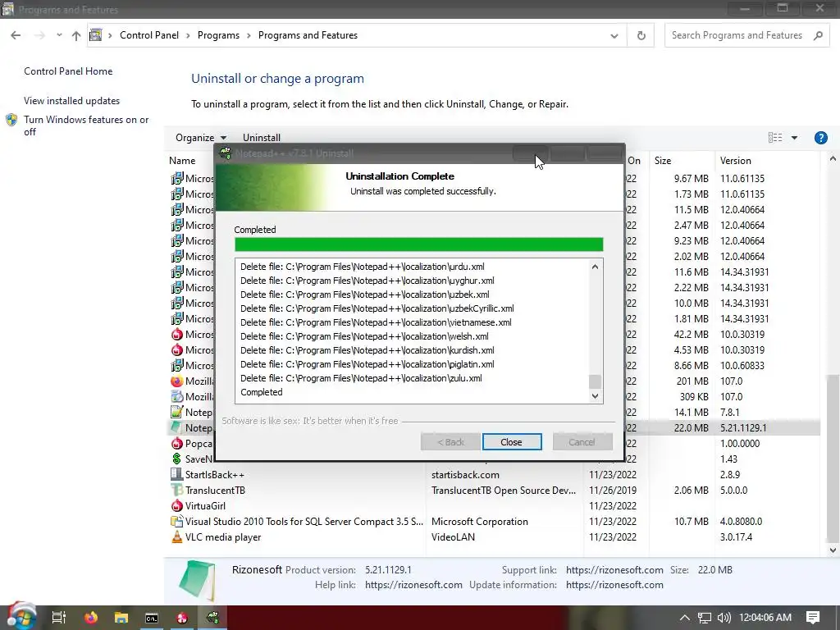Screen dimensions: 840x630
Task: Click the Search Programs and Features box
Action: 747,35
